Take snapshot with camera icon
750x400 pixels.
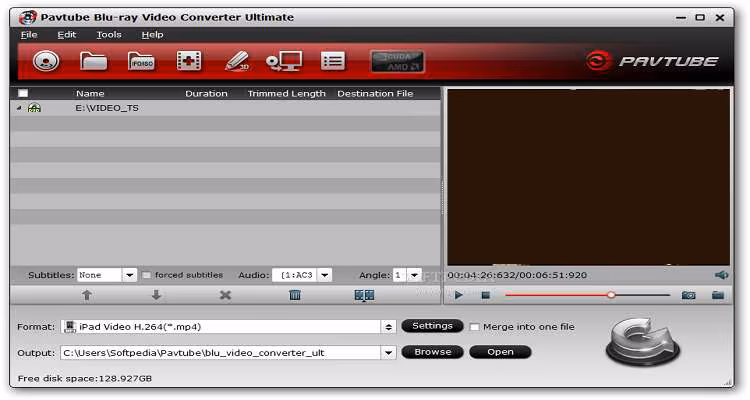(688, 295)
